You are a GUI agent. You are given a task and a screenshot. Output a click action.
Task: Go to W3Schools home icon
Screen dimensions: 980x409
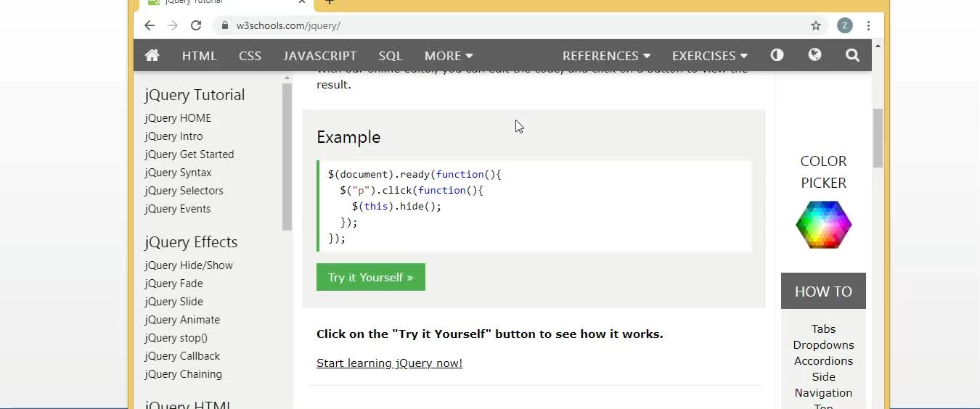pyautogui.click(x=152, y=55)
